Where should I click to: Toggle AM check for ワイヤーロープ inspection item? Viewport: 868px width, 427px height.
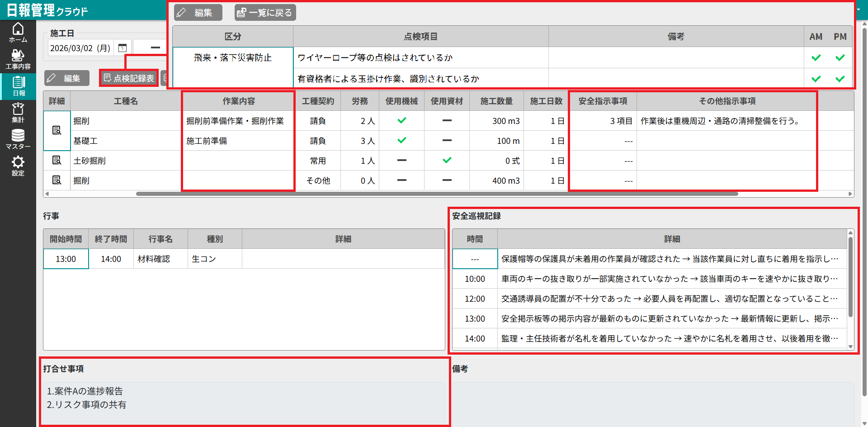[x=816, y=57]
